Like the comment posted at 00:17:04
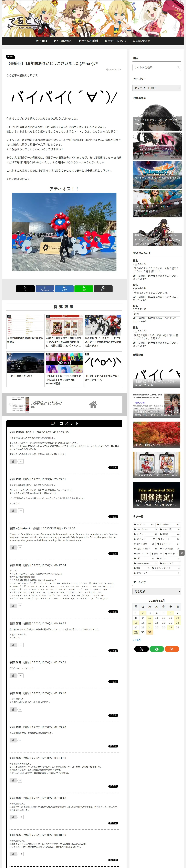The width and height of the screenshot is (186, 868). (x=13, y=606)
